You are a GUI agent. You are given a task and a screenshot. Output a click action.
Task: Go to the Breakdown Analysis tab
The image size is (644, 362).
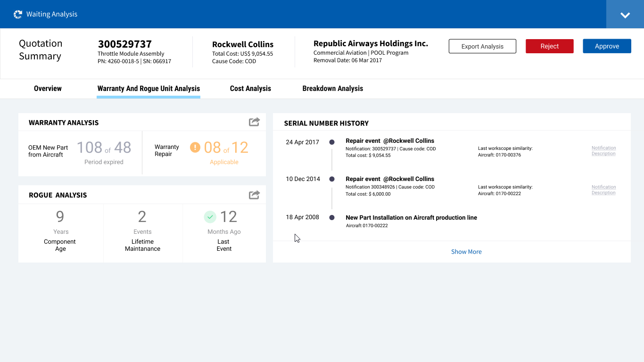tap(333, 89)
